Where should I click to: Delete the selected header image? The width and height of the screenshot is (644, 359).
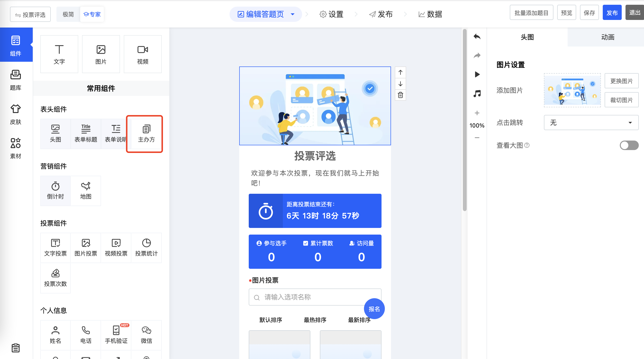tap(400, 95)
